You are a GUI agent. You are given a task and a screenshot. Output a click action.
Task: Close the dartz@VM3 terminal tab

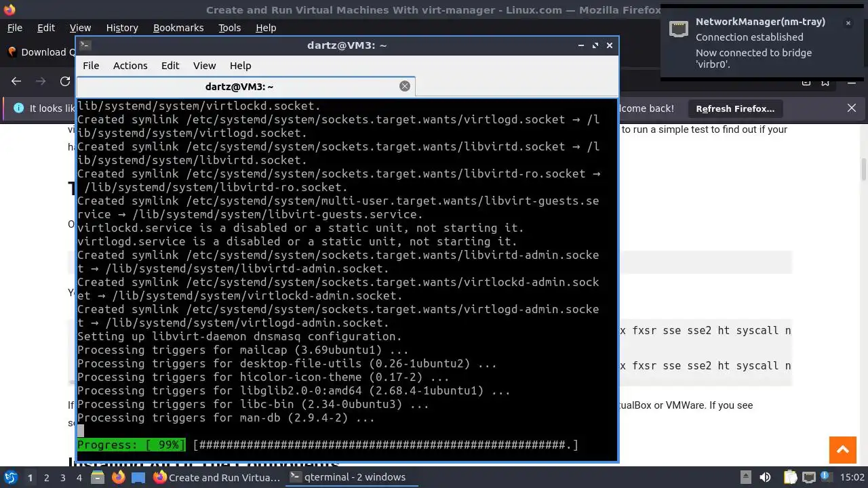click(x=405, y=86)
